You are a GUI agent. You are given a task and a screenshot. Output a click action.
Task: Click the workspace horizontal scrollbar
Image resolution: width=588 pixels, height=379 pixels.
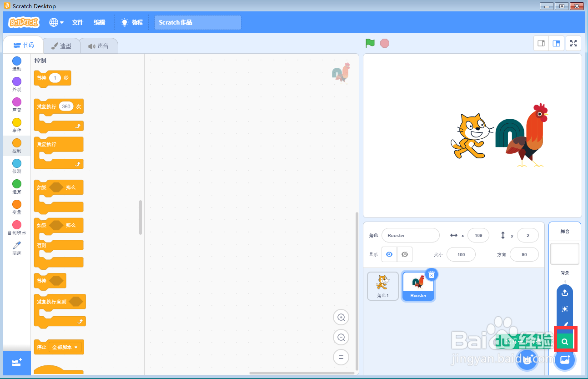tap(302, 373)
